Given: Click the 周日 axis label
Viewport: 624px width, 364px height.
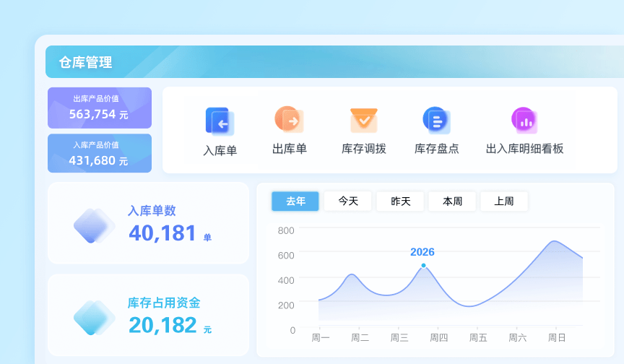Looking at the screenshot, I should (x=557, y=338).
